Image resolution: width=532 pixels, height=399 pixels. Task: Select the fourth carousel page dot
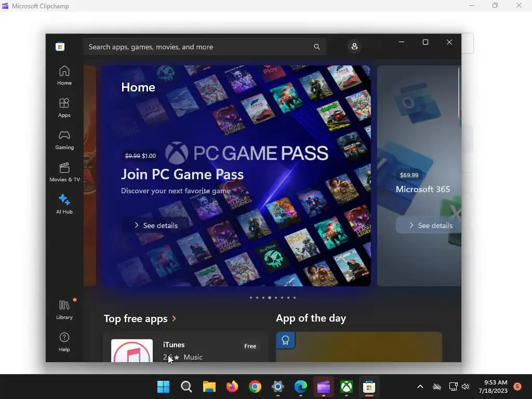click(270, 298)
